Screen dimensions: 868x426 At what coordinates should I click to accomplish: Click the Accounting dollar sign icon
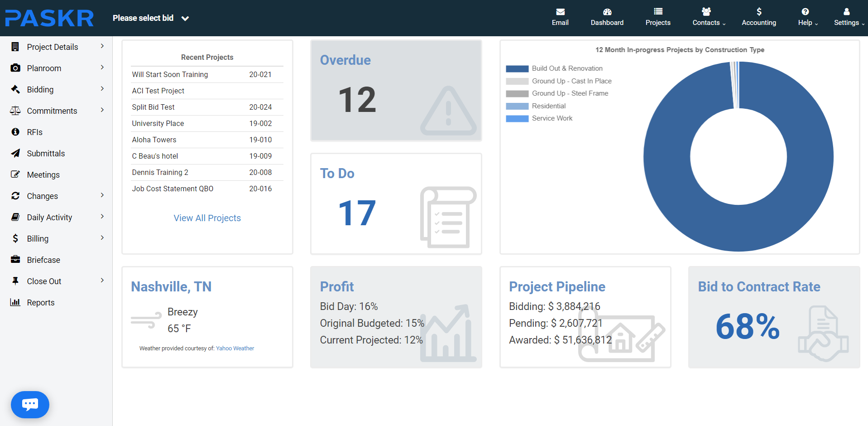point(759,12)
